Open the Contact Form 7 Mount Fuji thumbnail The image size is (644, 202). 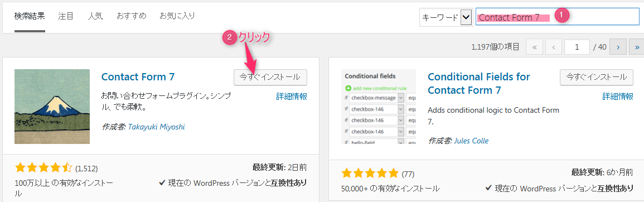(52, 107)
